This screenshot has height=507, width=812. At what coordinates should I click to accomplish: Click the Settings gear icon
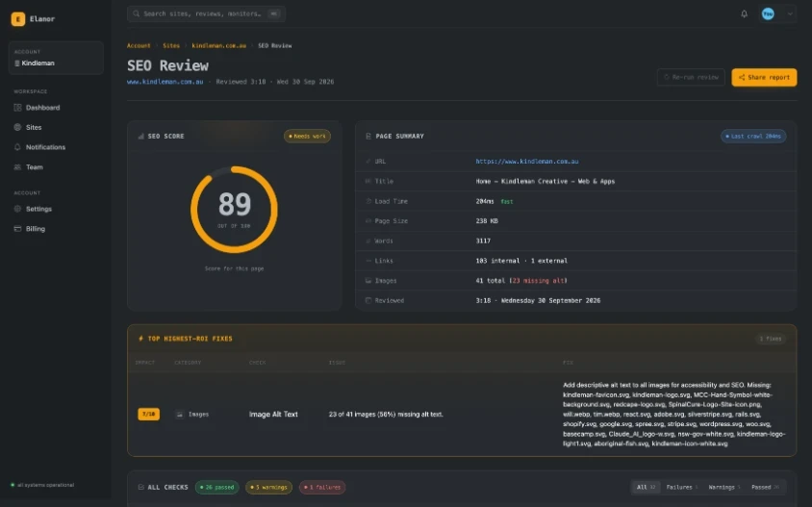pyautogui.click(x=17, y=209)
